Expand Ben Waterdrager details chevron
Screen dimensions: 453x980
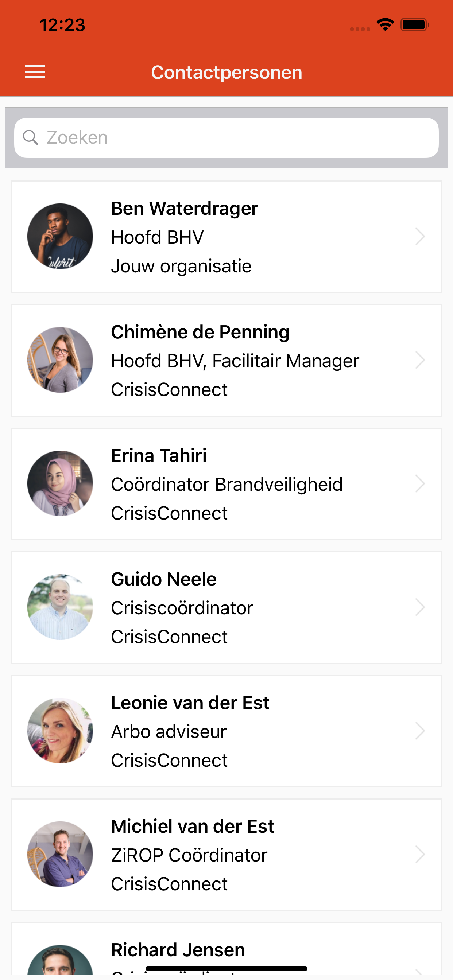coord(420,236)
